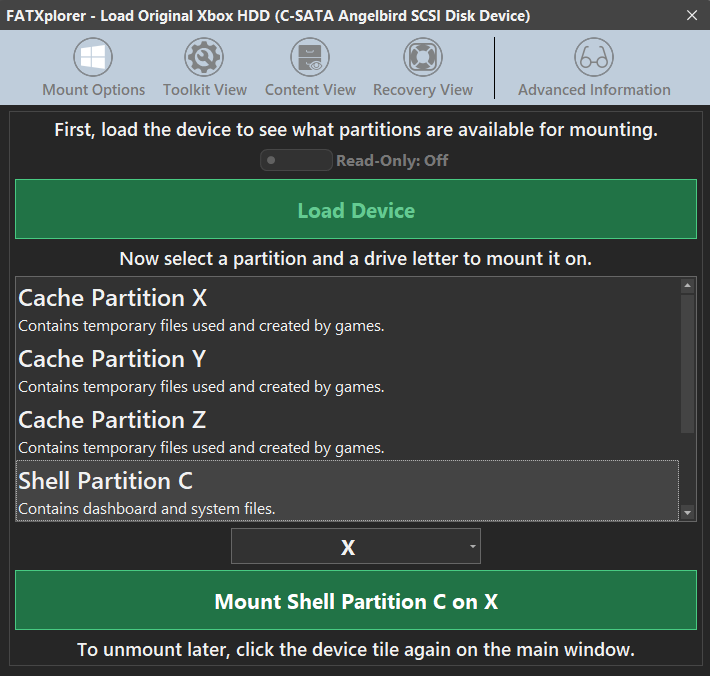The image size is (710, 676).
Task: Click the drive letter dropdown arrow
Action: pyautogui.click(x=472, y=547)
